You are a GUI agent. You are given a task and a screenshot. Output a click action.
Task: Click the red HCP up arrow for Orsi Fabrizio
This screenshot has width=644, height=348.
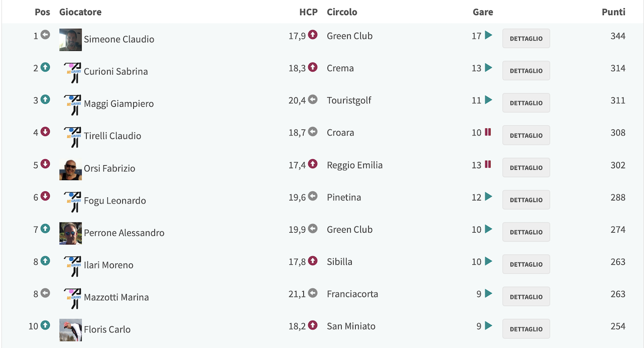pos(312,164)
